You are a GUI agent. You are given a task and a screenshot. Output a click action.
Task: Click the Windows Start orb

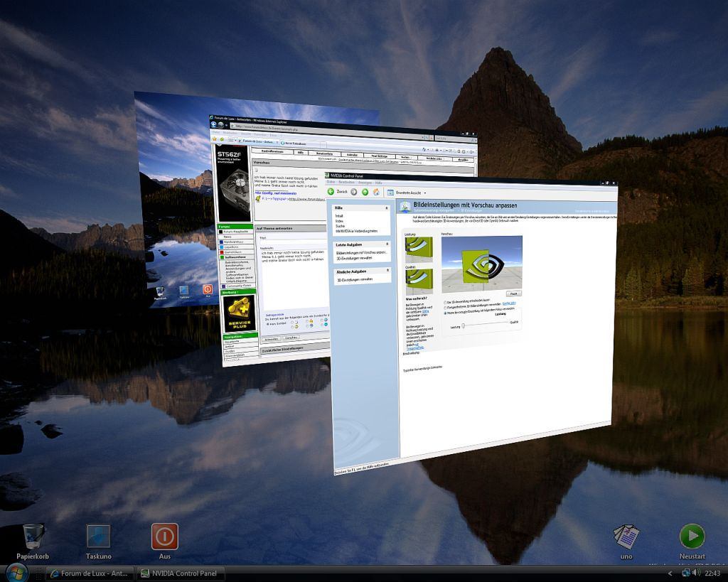(17, 573)
